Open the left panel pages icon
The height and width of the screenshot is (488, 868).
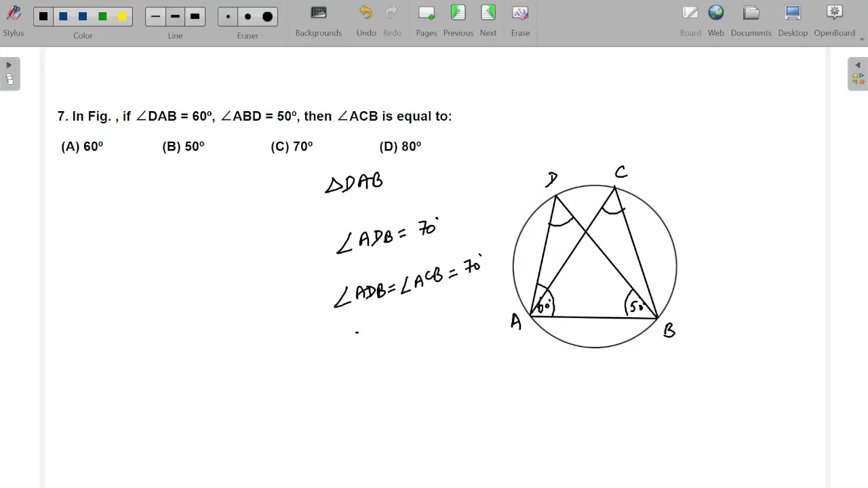click(9, 79)
